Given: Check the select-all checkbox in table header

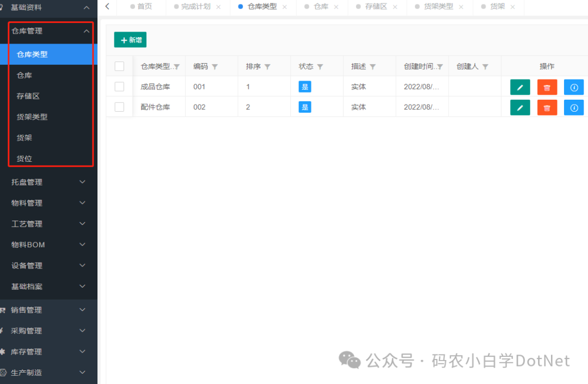Looking at the screenshot, I should coord(119,65).
